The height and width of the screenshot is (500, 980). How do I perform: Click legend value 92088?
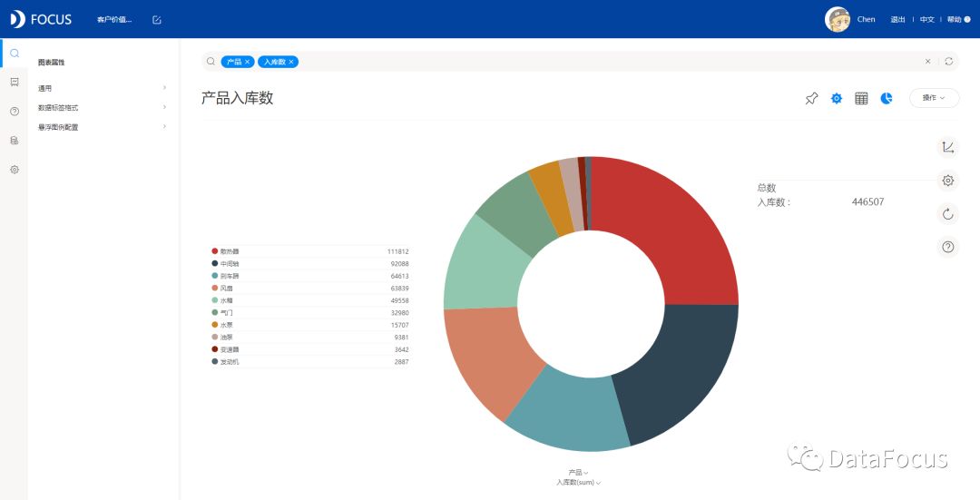coord(400,264)
